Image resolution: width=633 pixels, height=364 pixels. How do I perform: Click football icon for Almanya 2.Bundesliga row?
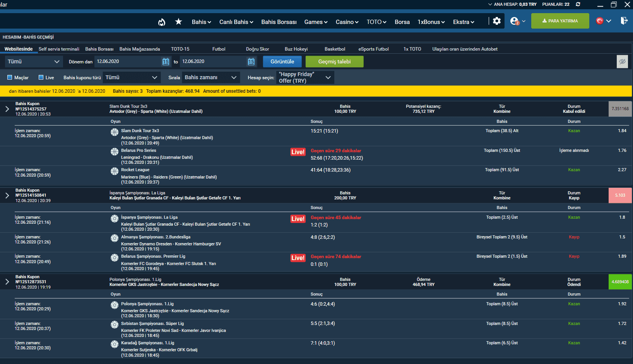[x=115, y=238]
